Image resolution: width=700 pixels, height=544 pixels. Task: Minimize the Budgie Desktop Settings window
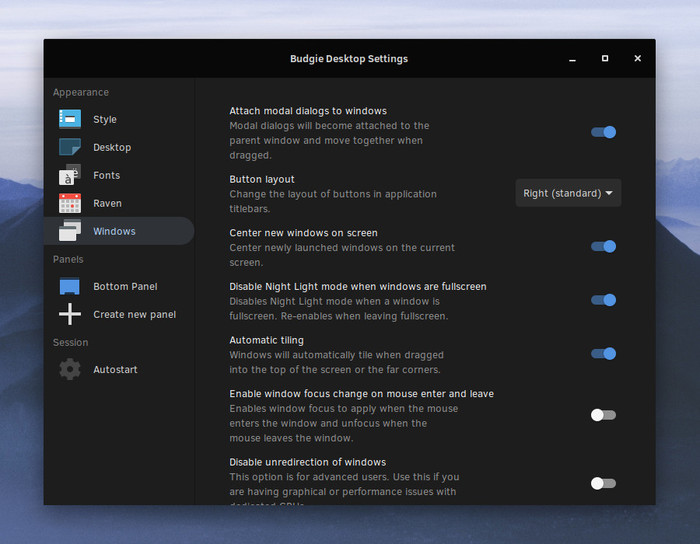tap(572, 59)
